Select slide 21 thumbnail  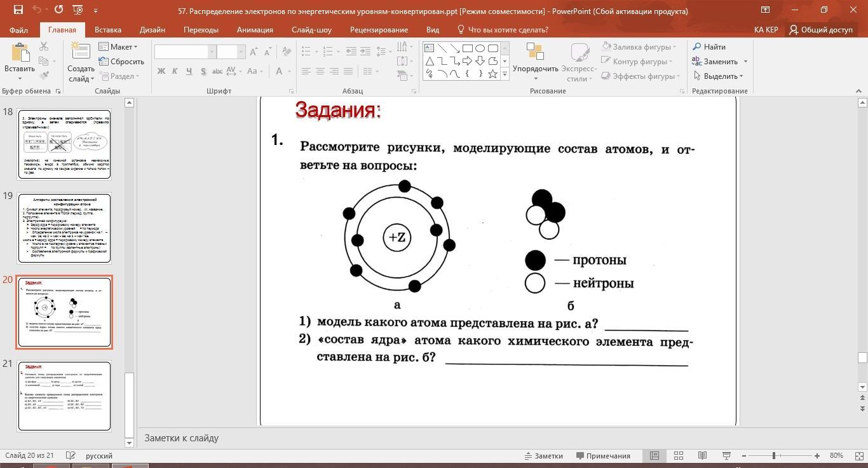click(x=64, y=396)
